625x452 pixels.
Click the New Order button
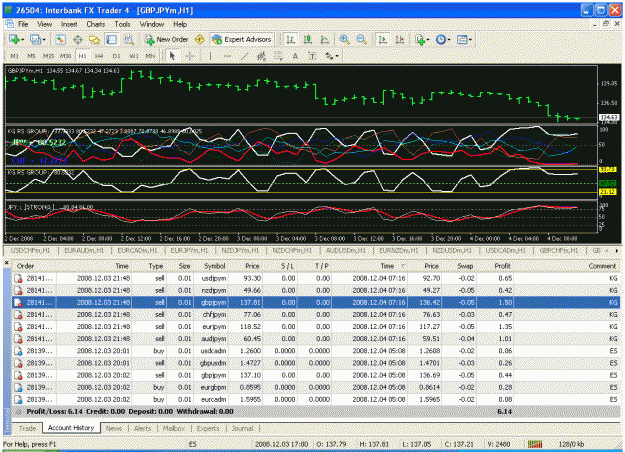pyautogui.click(x=167, y=39)
